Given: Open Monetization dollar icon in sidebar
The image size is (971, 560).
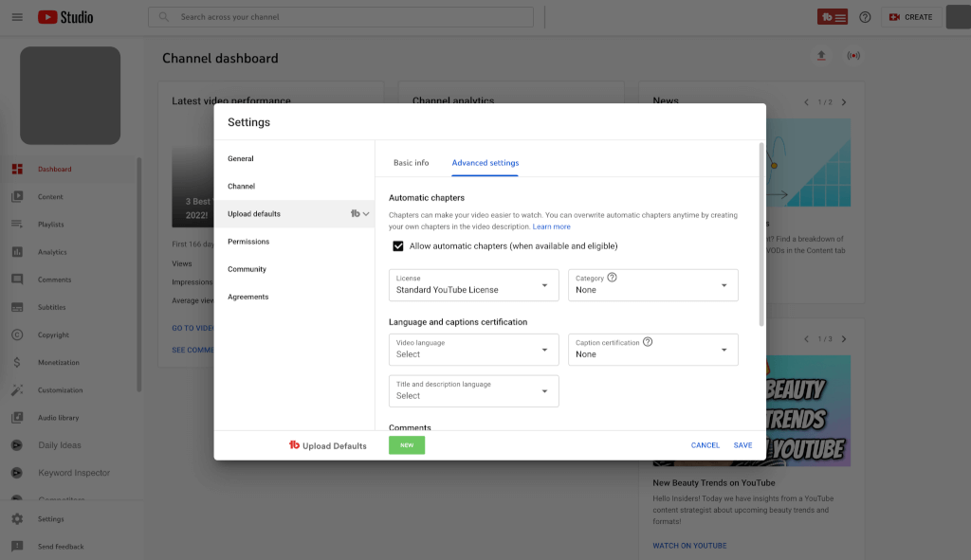Looking at the screenshot, I should pyautogui.click(x=17, y=362).
